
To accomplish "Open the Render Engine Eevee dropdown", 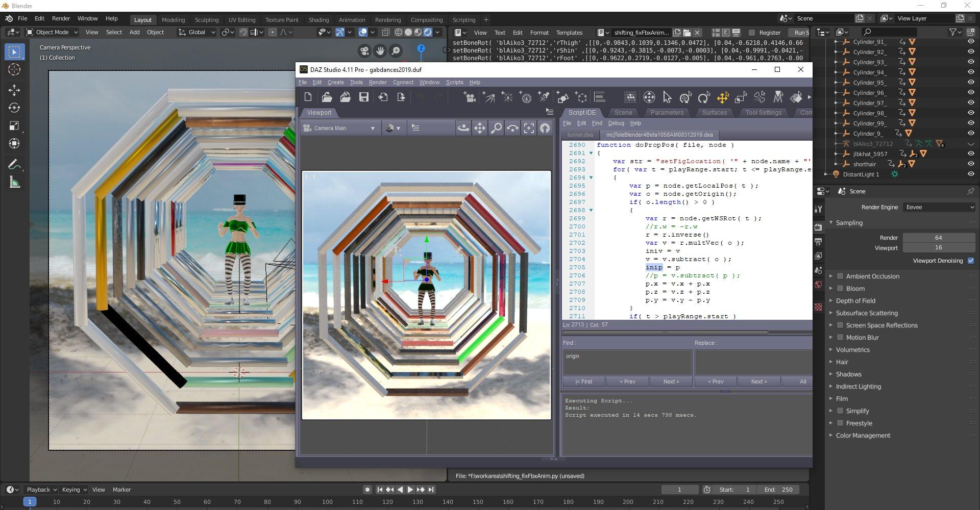I will [x=939, y=207].
